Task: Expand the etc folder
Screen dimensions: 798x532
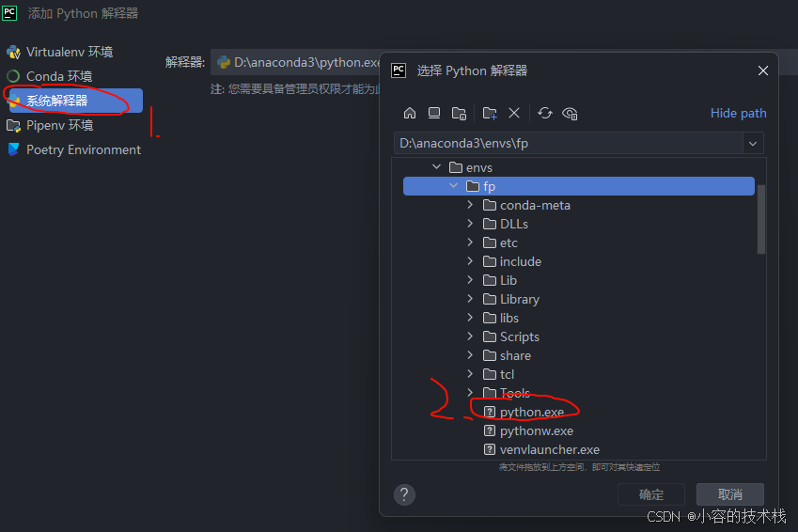Action: coord(470,243)
